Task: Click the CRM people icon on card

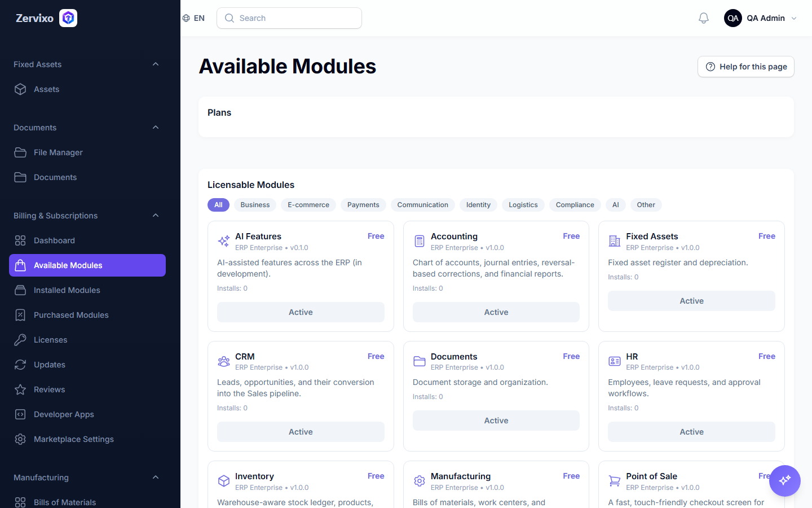Action: tap(224, 361)
